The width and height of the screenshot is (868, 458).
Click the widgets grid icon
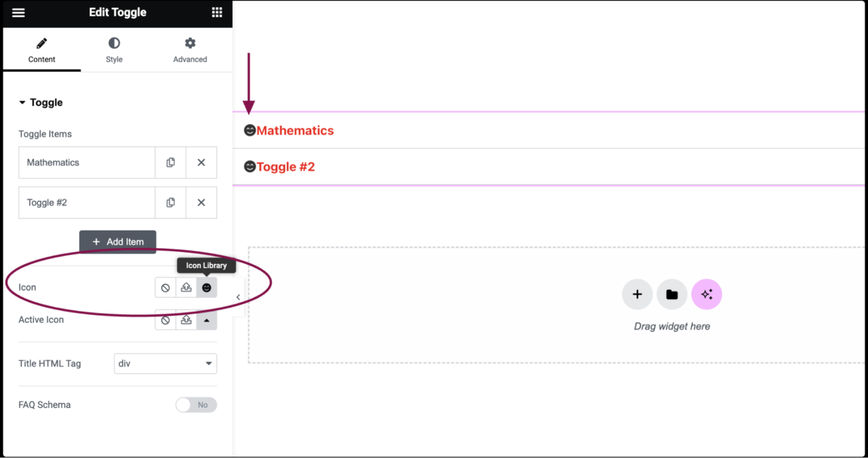(217, 12)
